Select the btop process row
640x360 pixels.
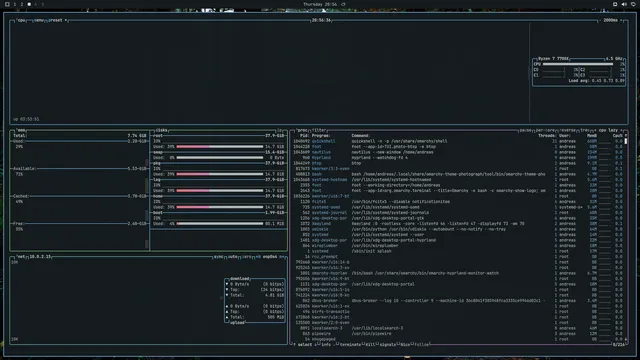[457, 163]
